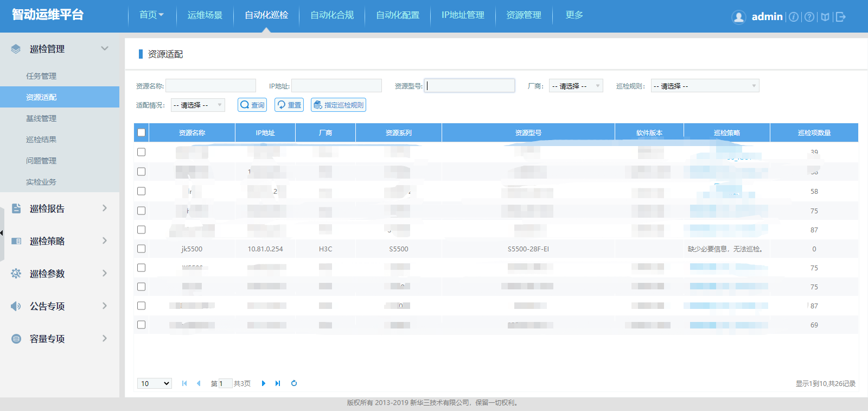Click the 查询 search button
Image resolution: width=868 pixels, height=411 pixels.
(252, 105)
